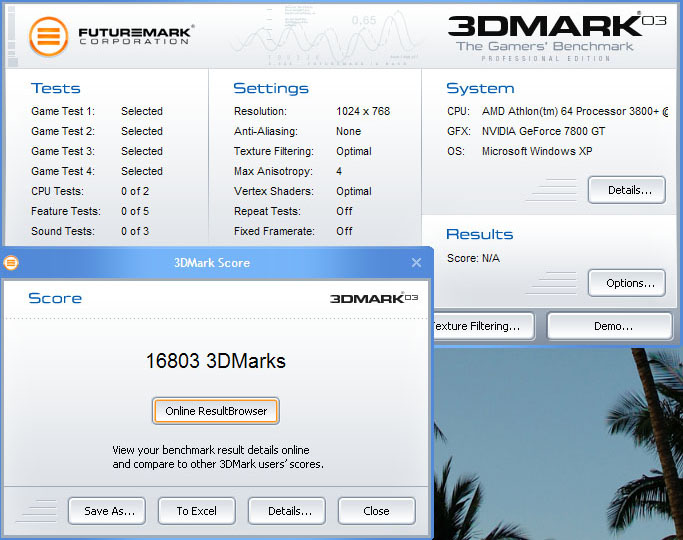The image size is (683, 540).
Task: Close the 3DMark Score dialog with X
Action: point(416,263)
